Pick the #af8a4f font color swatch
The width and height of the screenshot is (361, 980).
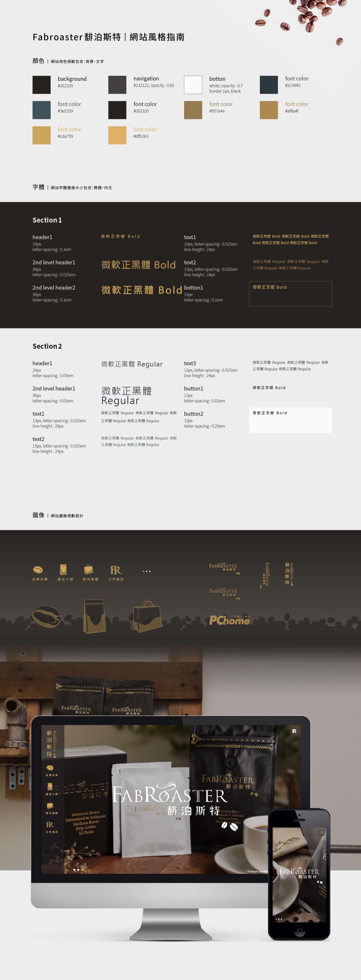[269, 110]
